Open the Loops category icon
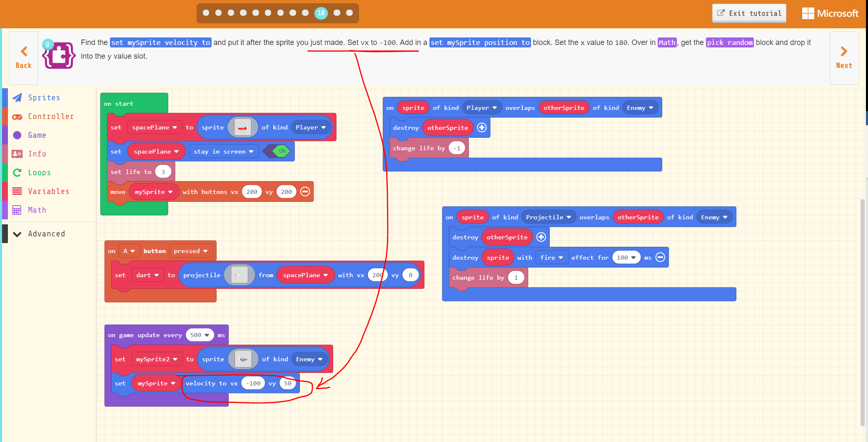The height and width of the screenshot is (442, 868). pyautogui.click(x=17, y=172)
